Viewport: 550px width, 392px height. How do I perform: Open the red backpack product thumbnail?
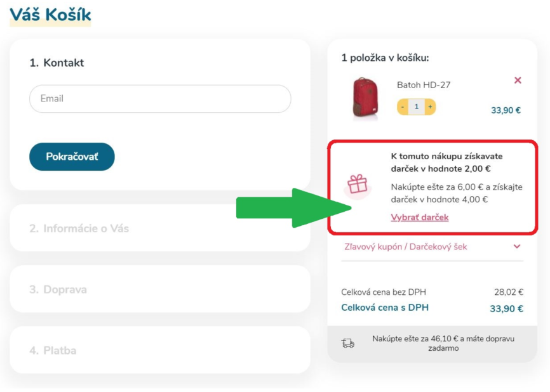pos(365,97)
